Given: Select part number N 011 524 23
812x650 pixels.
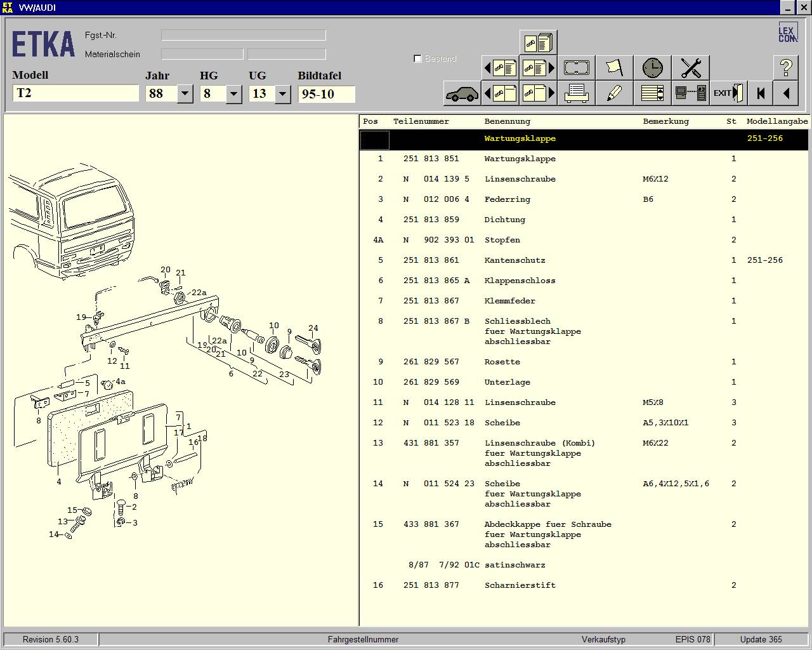Looking at the screenshot, I should [438, 484].
